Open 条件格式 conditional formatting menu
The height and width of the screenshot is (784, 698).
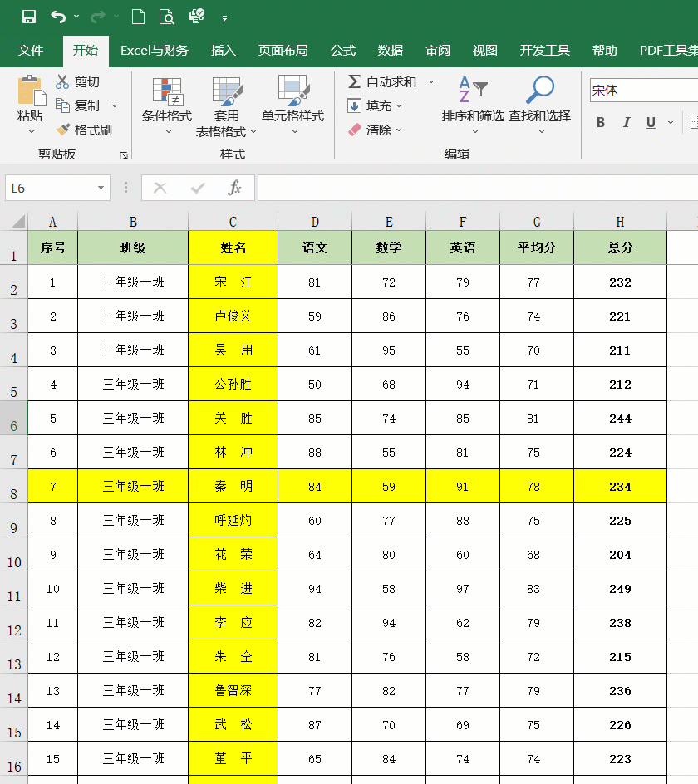(x=167, y=106)
